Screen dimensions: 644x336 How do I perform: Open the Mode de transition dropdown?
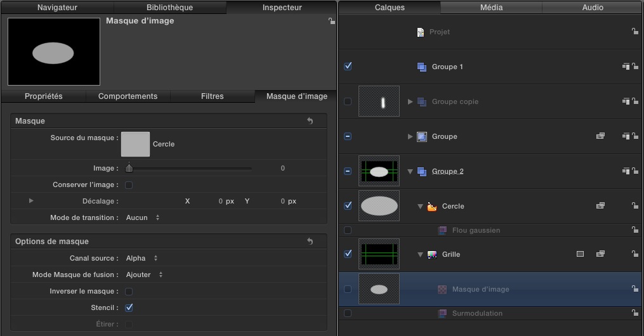pos(143,217)
